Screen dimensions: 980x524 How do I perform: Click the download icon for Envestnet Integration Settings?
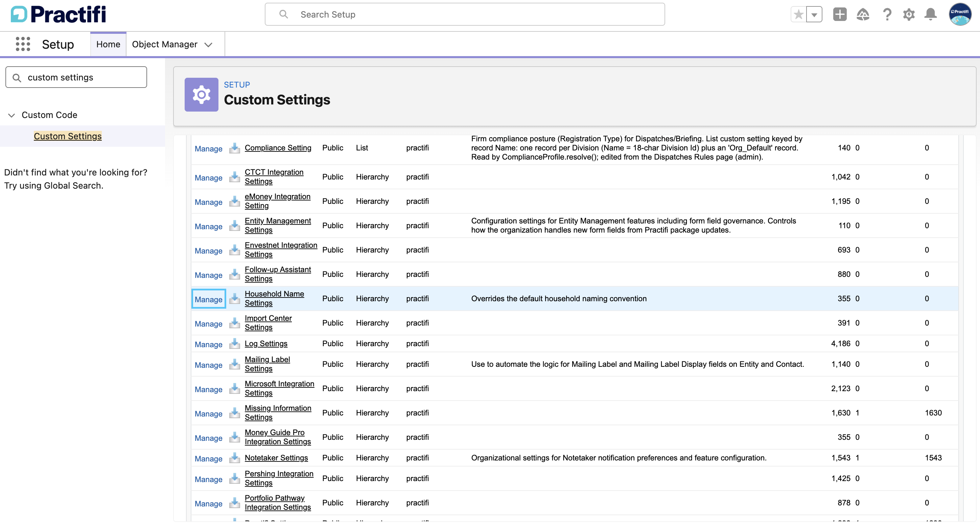click(234, 249)
